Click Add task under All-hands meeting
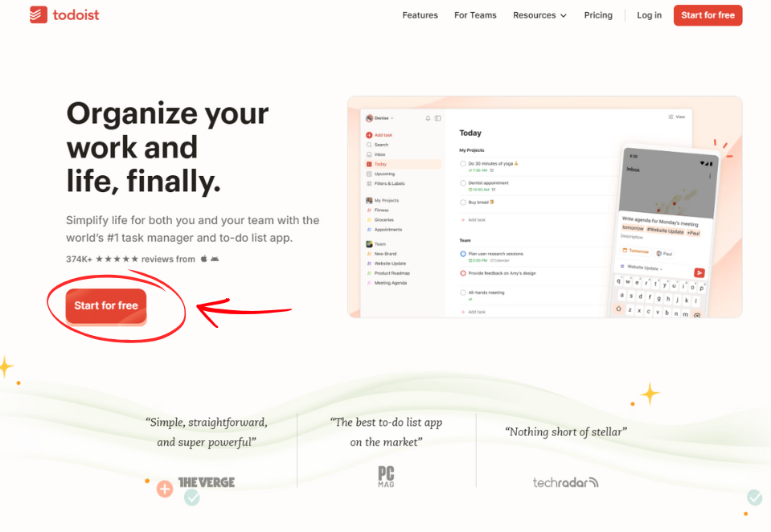The image size is (771, 532). click(474, 312)
